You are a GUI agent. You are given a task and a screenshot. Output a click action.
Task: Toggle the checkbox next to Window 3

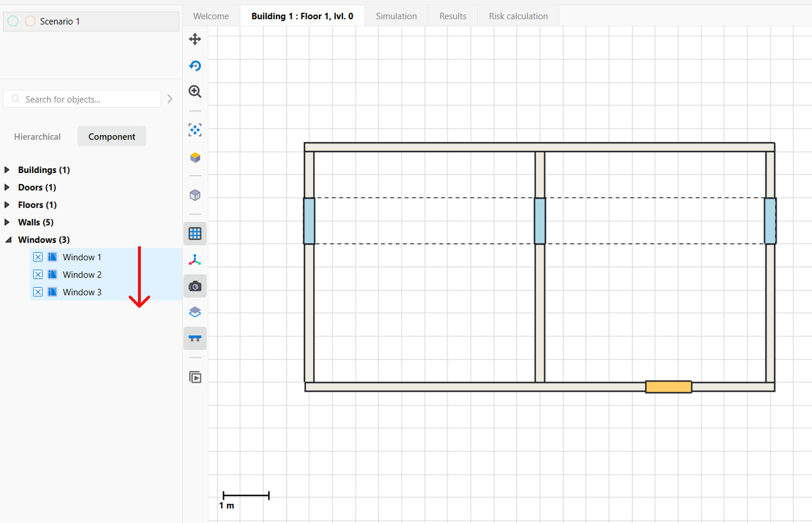tap(38, 292)
